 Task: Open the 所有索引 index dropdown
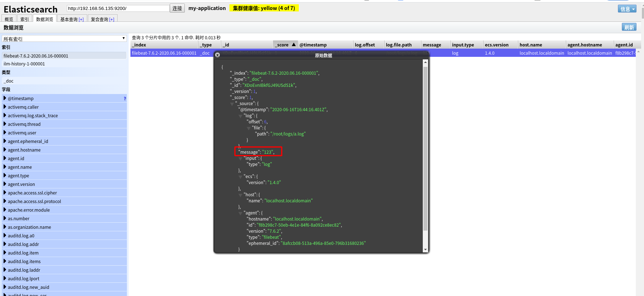coord(64,39)
